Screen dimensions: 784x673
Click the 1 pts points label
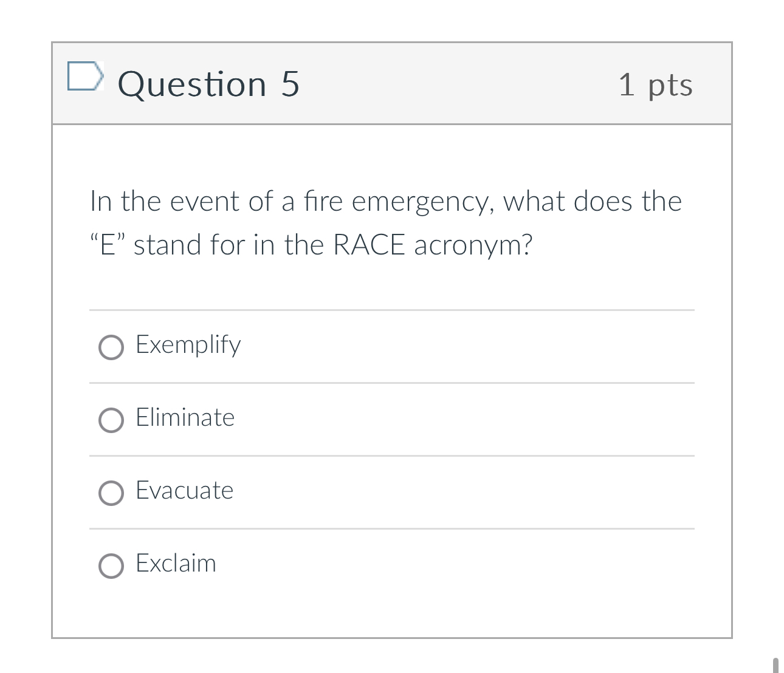click(x=655, y=84)
